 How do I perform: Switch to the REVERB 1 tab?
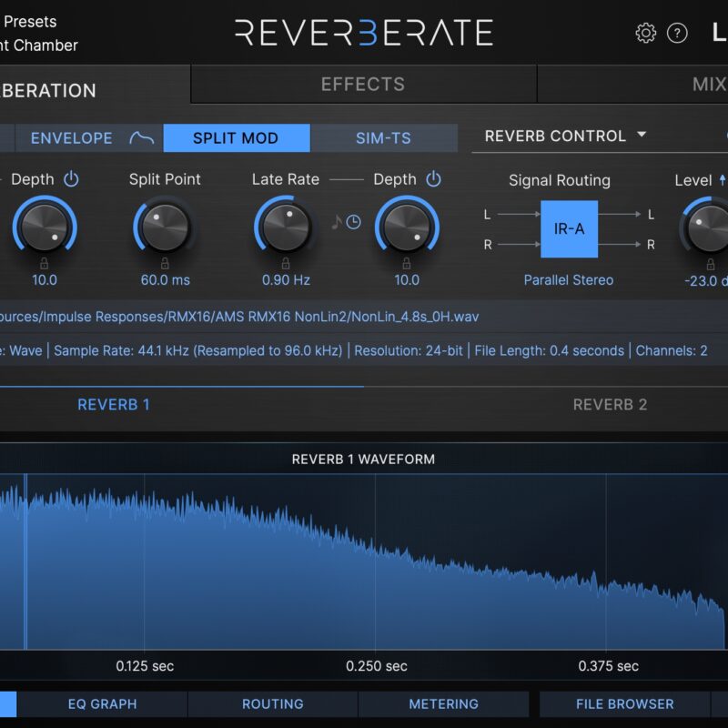[x=114, y=404]
